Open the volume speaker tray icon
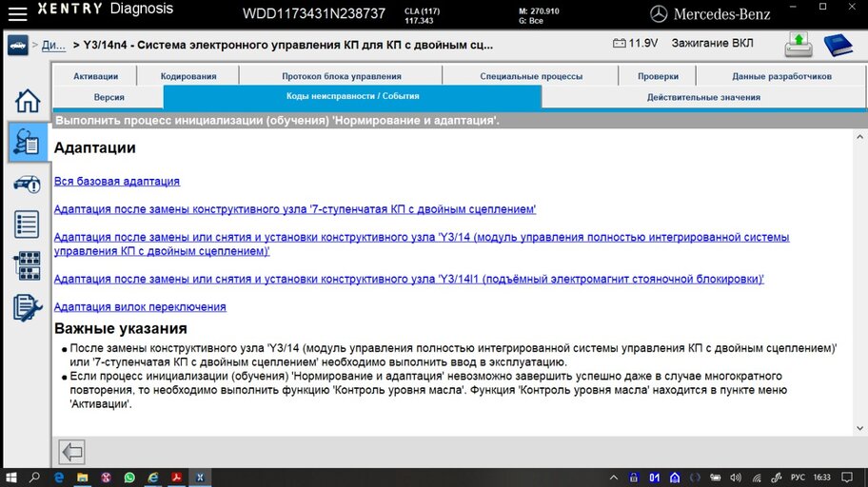Image resolution: width=868 pixels, height=487 pixels. [x=735, y=477]
